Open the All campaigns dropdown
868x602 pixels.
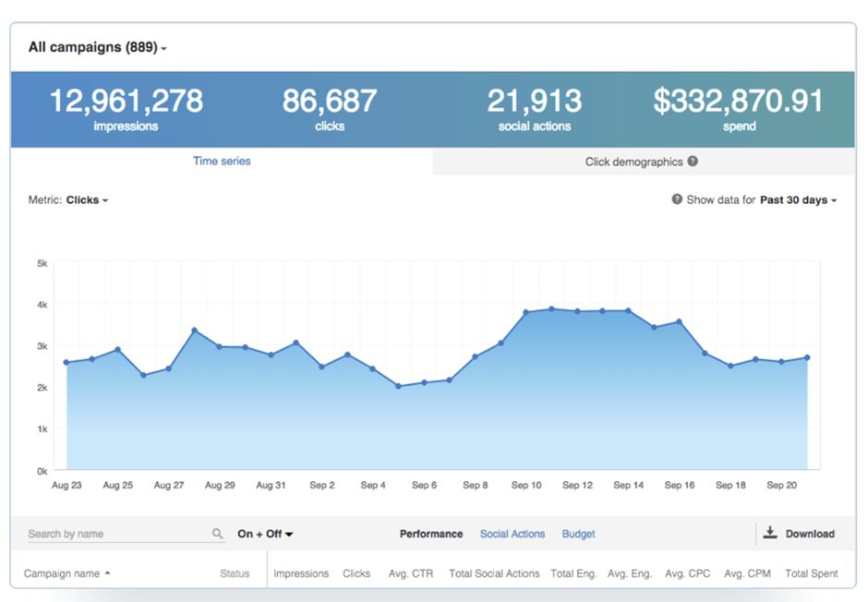[97, 47]
